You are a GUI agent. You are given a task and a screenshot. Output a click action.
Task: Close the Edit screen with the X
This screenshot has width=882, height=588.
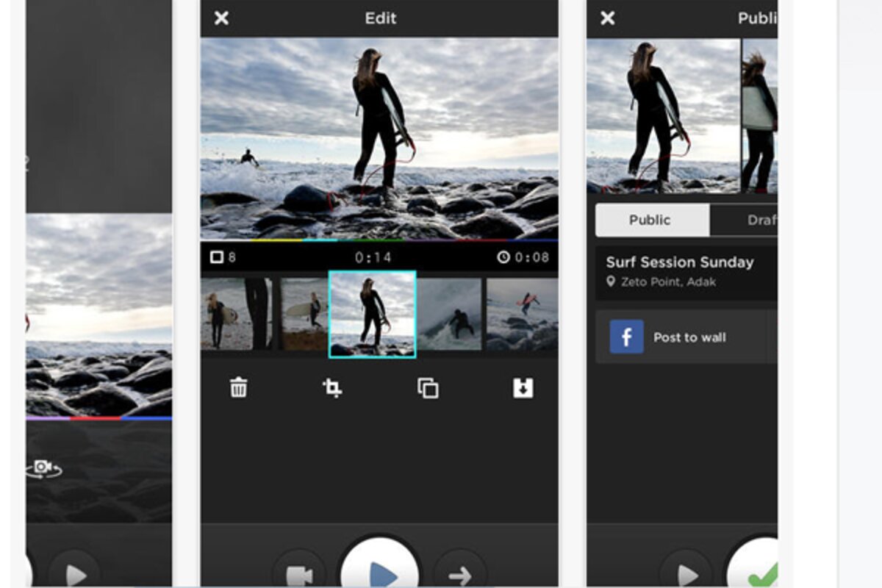tap(221, 18)
